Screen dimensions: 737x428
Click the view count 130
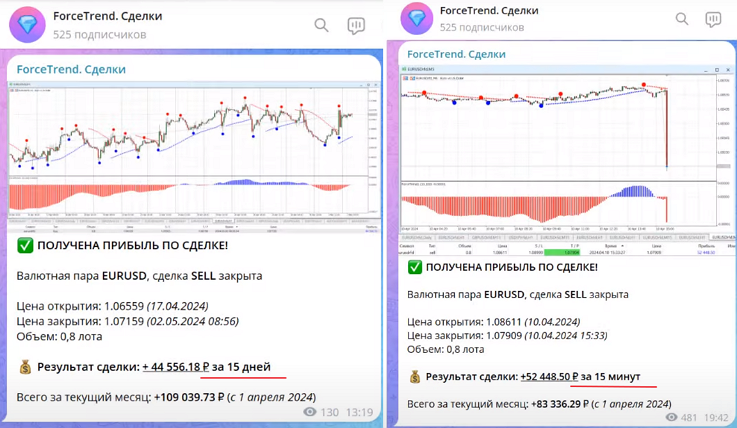(x=329, y=412)
